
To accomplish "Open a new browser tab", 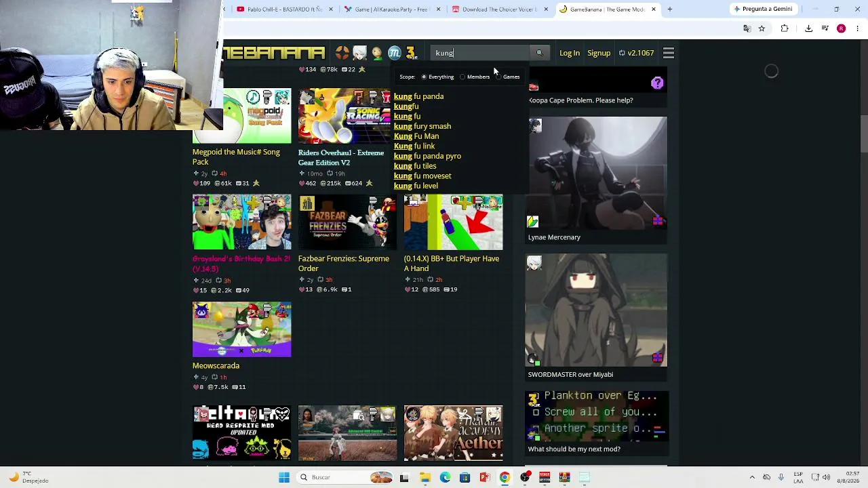I will tap(669, 9).
